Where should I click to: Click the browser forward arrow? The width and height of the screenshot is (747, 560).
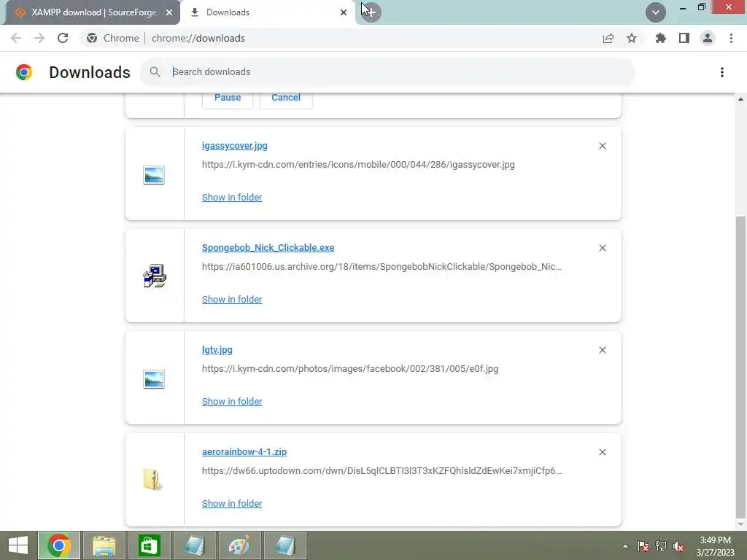39,38
